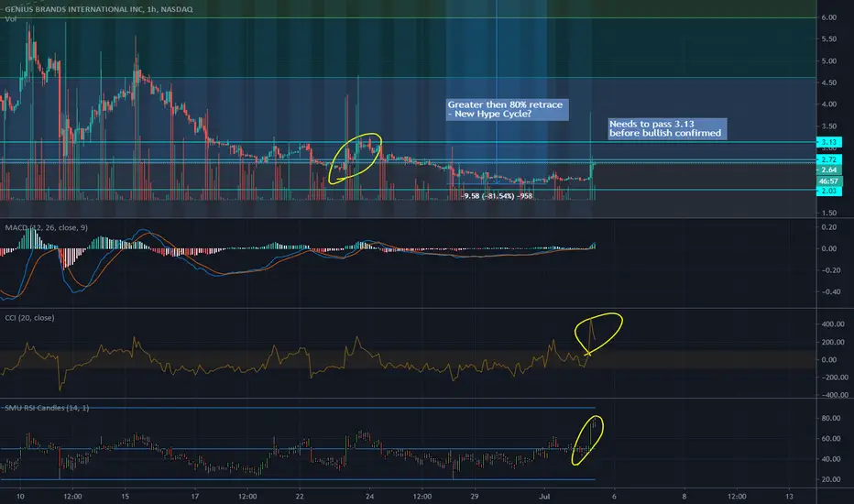Click the 4.00 price axis value
The height and width of the screenshot is (504, 854).
829,104
